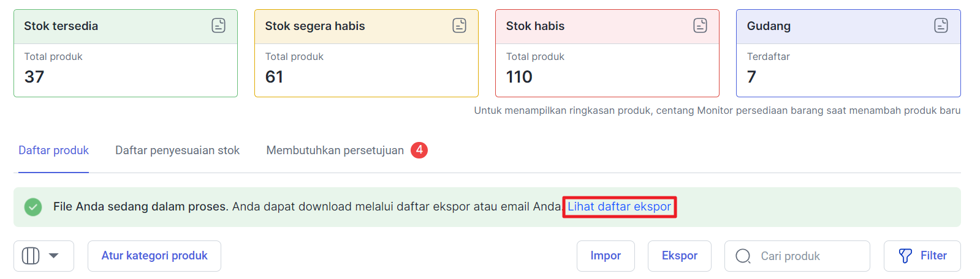Open the Lihat daftar ekspor link
The height and width of the screenshot is (279, 980).
pos(619,207)
